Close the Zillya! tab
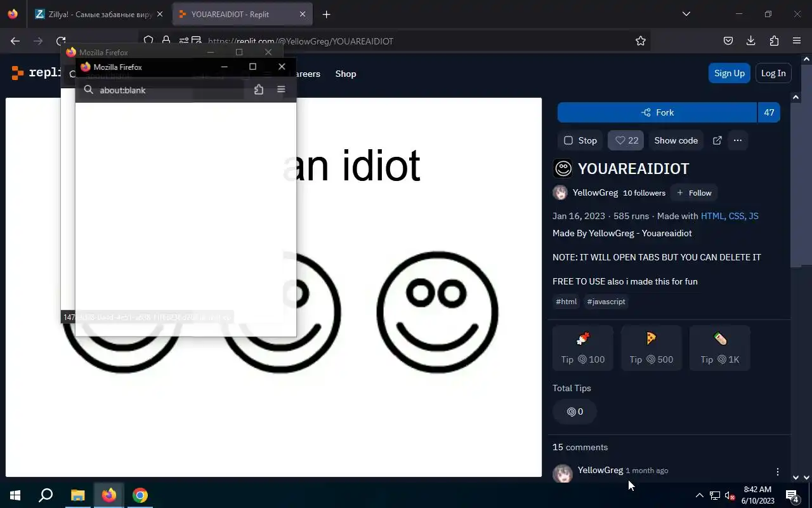The image size is (812, 508). pyautogui.click(x=159, y=14)
